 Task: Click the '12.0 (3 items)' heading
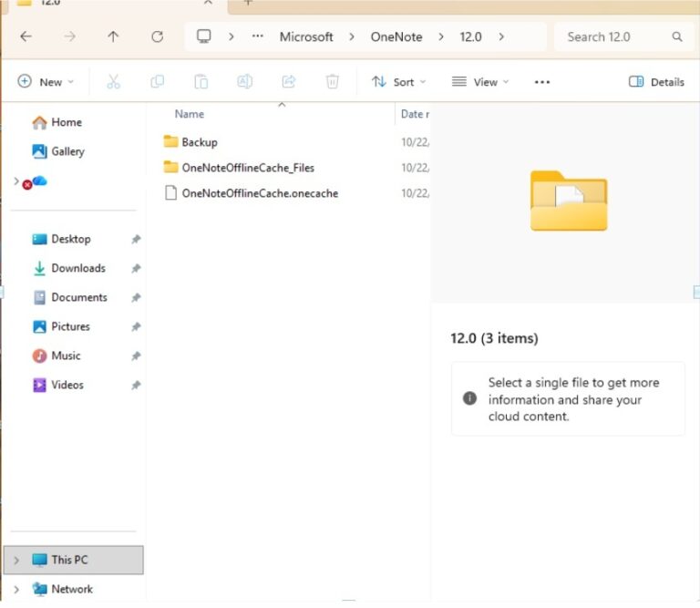click(x=494, y=338)
